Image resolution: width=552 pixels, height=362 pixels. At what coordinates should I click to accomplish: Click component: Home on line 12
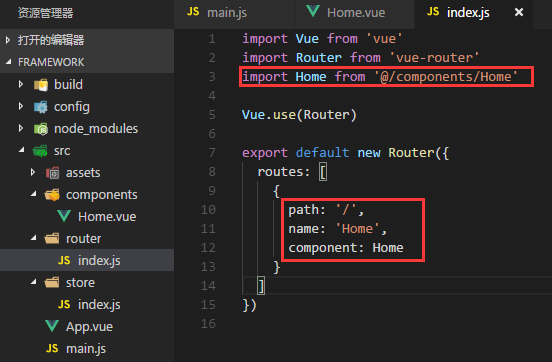pyautogui.click(x=346, y=248)
